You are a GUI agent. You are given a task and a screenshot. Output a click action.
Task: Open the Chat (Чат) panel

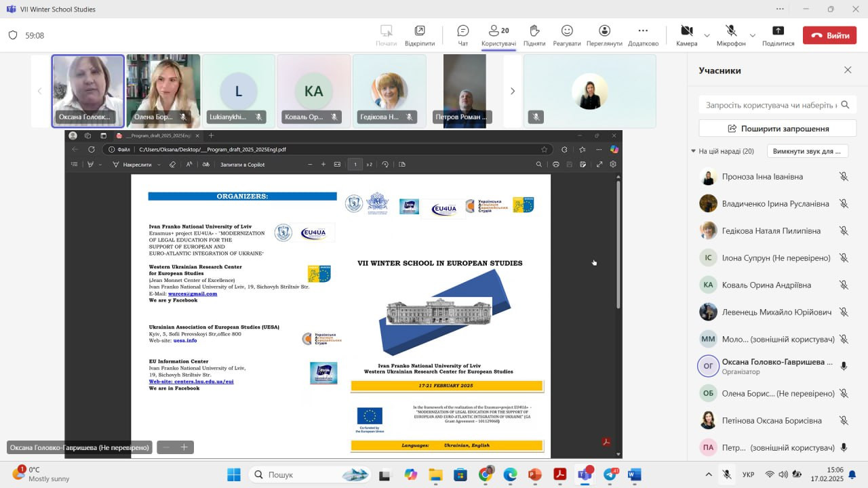[463, 35]
